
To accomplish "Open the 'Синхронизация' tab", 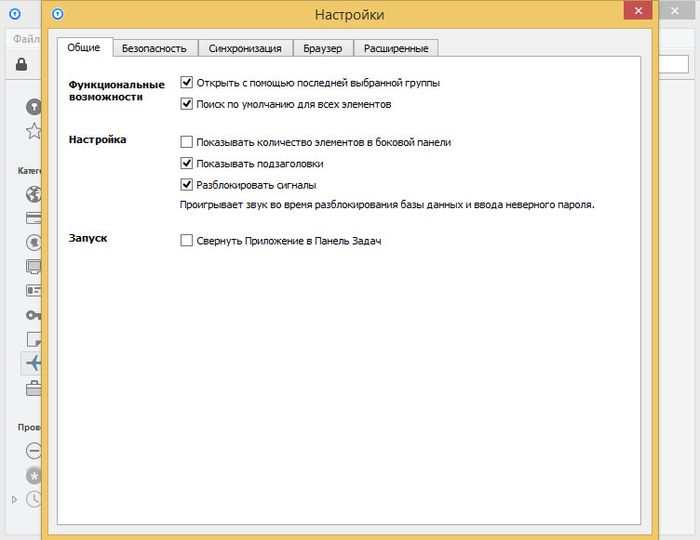I will point(245,48).
